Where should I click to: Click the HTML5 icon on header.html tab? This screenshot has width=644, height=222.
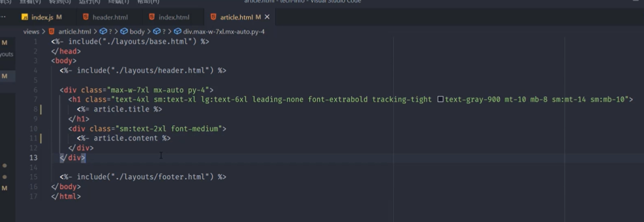[x=86, y=17]
